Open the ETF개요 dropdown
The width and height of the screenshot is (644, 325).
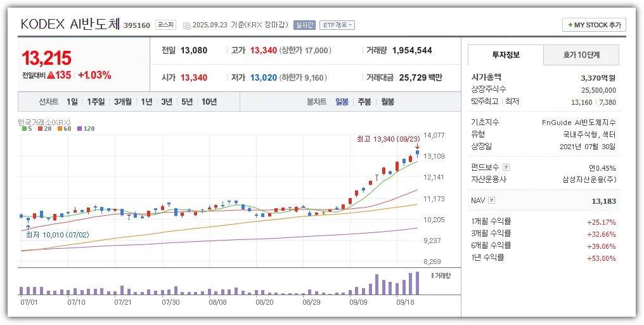click(x=337, y=25)
